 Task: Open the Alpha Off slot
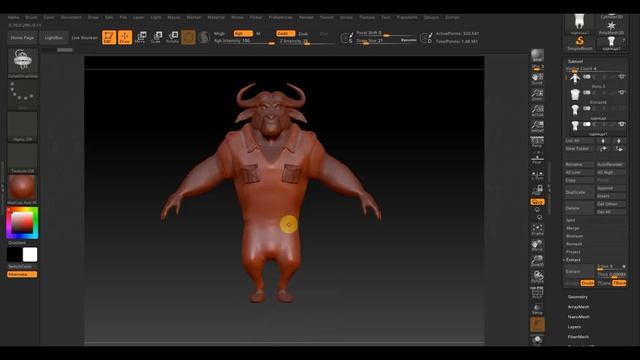coord(22,126)
